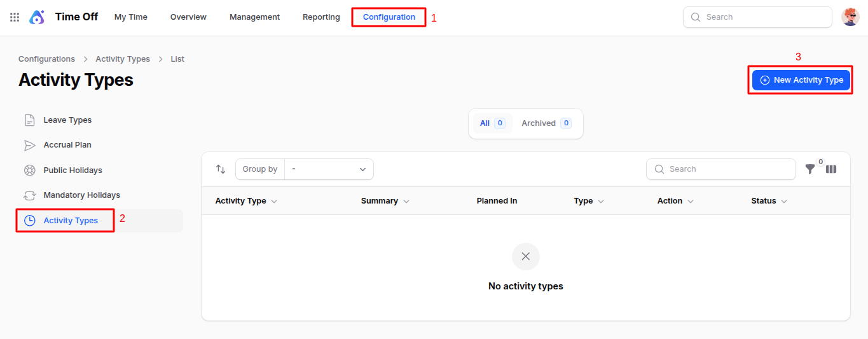Open the Management menu

pos(254,17)
